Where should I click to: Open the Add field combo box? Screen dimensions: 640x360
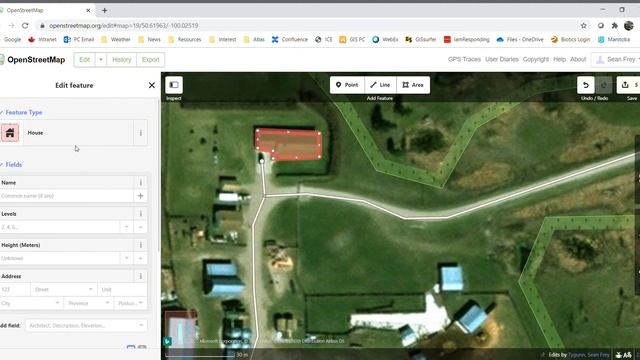pyautogui.click(x=86, y=325)
